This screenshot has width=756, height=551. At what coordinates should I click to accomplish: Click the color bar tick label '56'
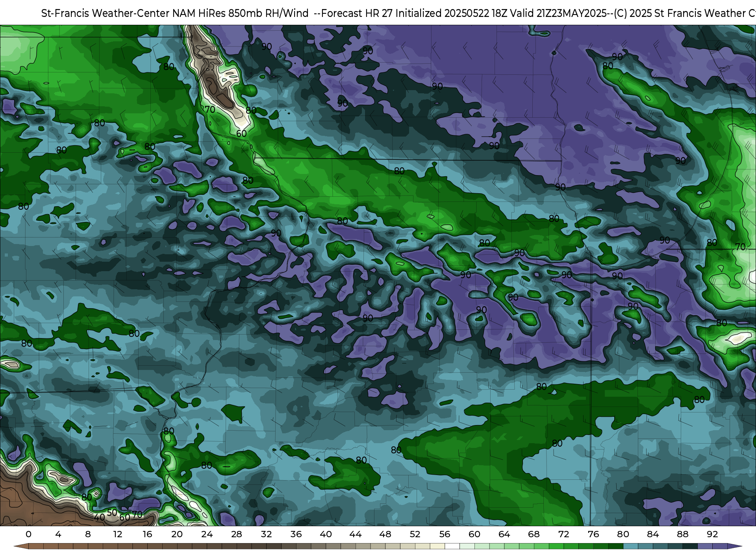(445, 534)
